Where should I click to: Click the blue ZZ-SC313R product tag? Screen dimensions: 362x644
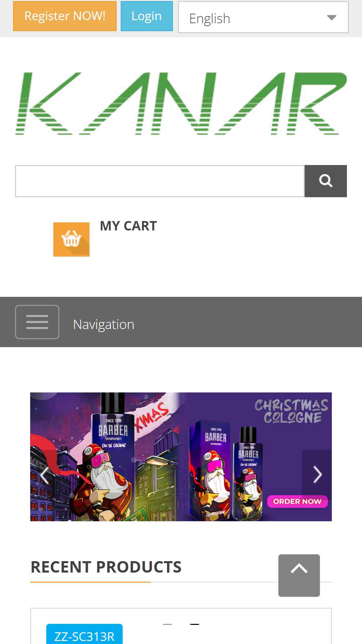coord(84,635)
